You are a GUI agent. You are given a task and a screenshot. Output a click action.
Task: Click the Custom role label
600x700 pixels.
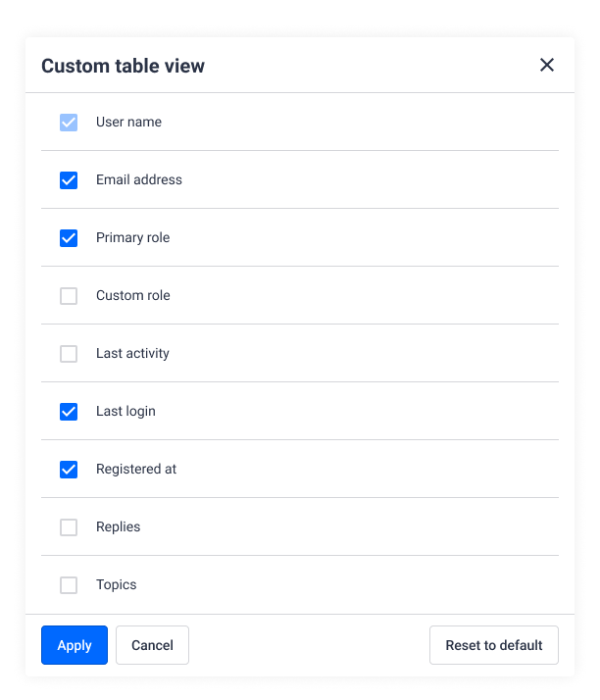133,295
